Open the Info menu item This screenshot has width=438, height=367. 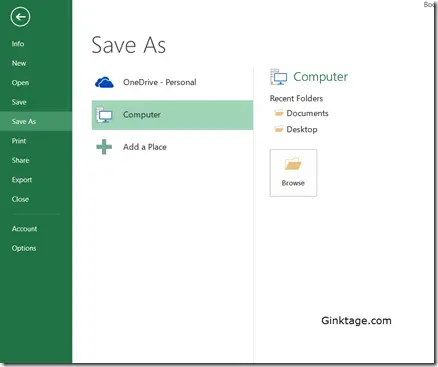point(18,44)
